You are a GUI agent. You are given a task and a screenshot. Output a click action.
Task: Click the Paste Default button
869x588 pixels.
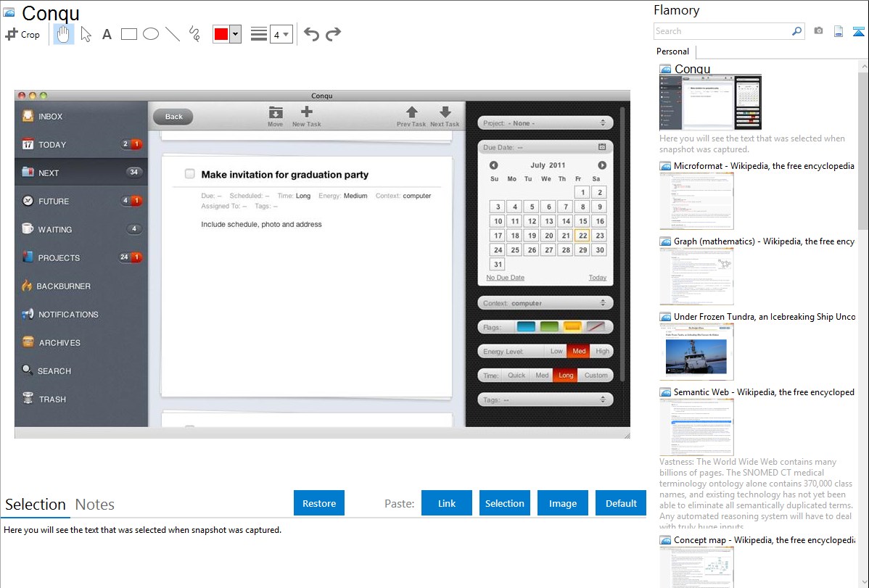[621, 503]
